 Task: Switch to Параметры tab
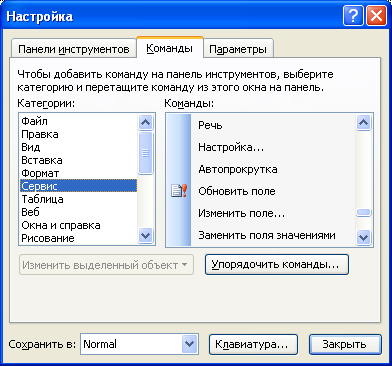pos(238,49)
